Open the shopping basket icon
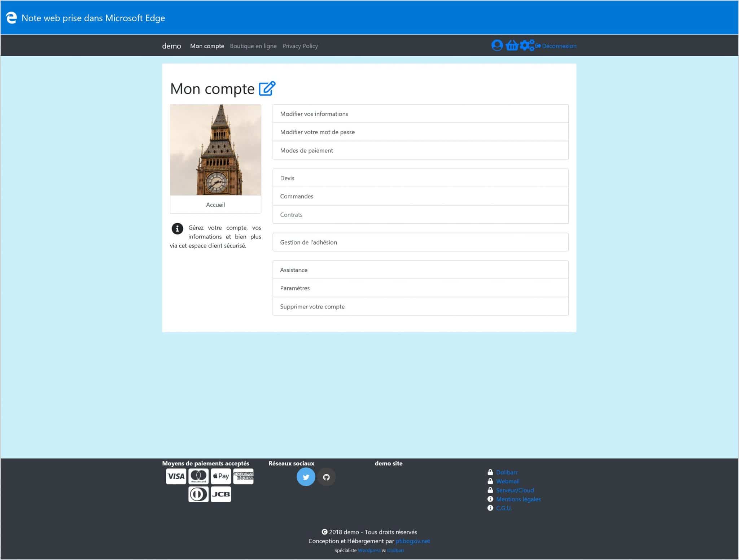The width and height of the screenshot is (739, 560). point(512,45)
